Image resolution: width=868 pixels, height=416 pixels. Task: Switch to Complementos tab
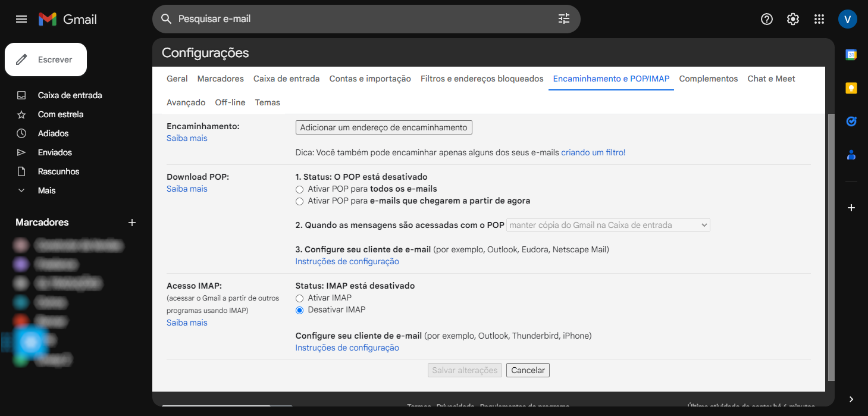709,79
